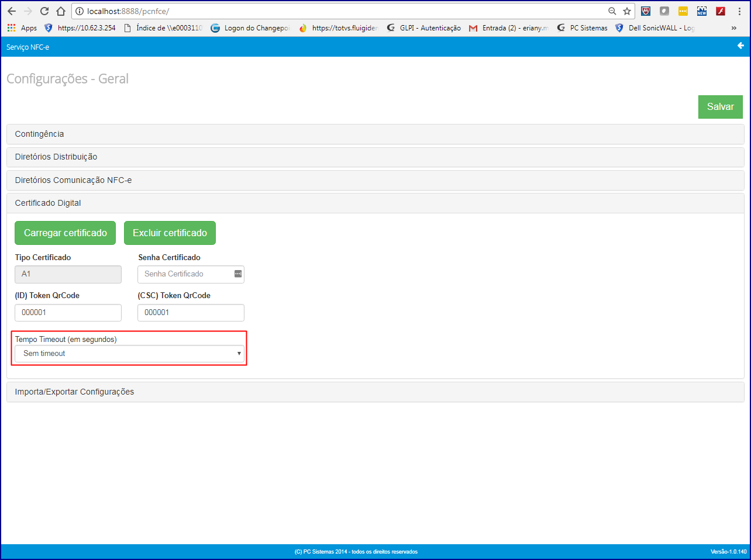Open the NEW extension icon
Image resolution: width=751 pixels, height=560 pixels.
pos(702,11)
